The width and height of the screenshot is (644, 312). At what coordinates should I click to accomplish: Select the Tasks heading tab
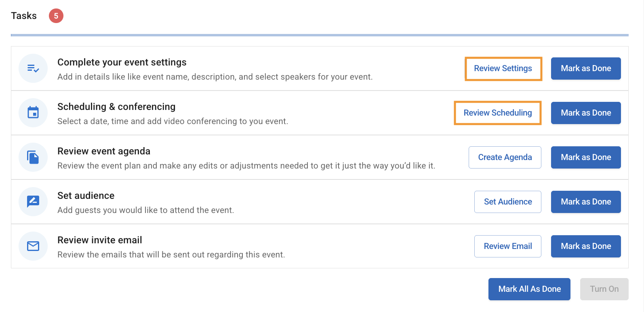click(x=24, y=16)
